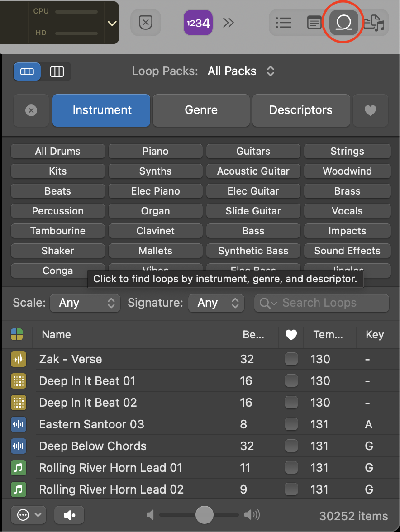Switch to the Descriptors tab

click(301, 110)
